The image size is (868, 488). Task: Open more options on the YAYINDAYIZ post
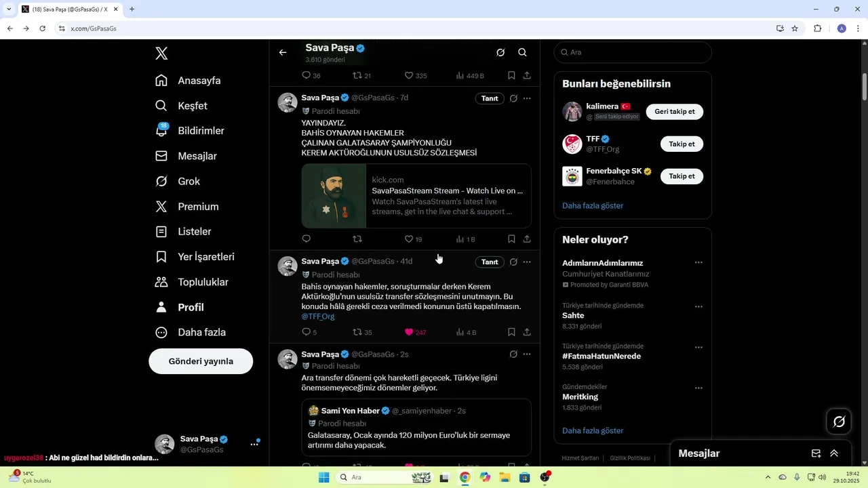pyautogui.click(x=527, y=98)
